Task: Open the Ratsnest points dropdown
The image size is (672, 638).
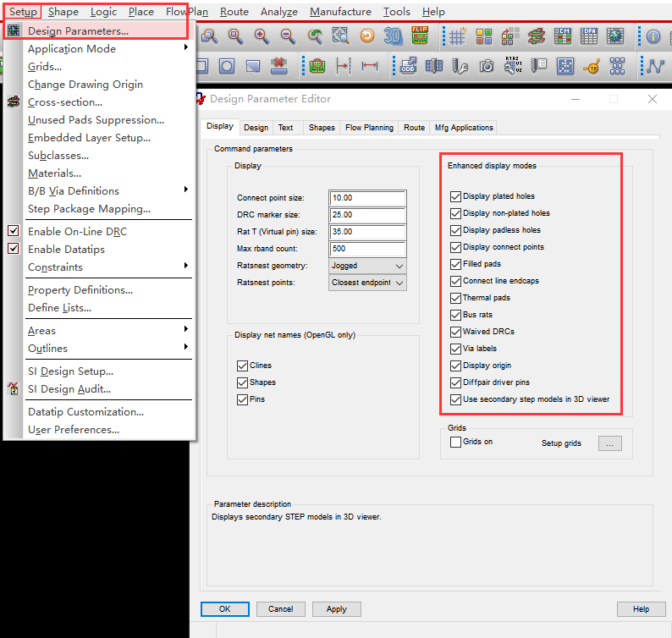Action: click(x=368, y=283)
